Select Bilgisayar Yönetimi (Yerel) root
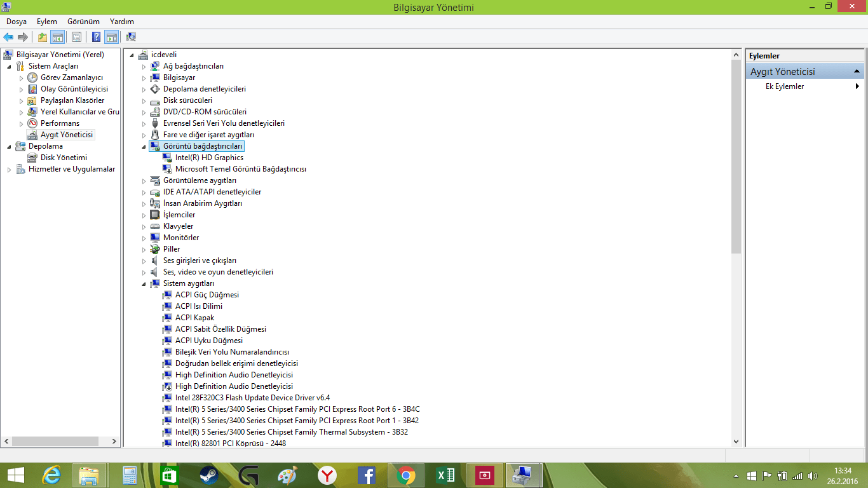 pyautogui.click(x=60, y=55)
